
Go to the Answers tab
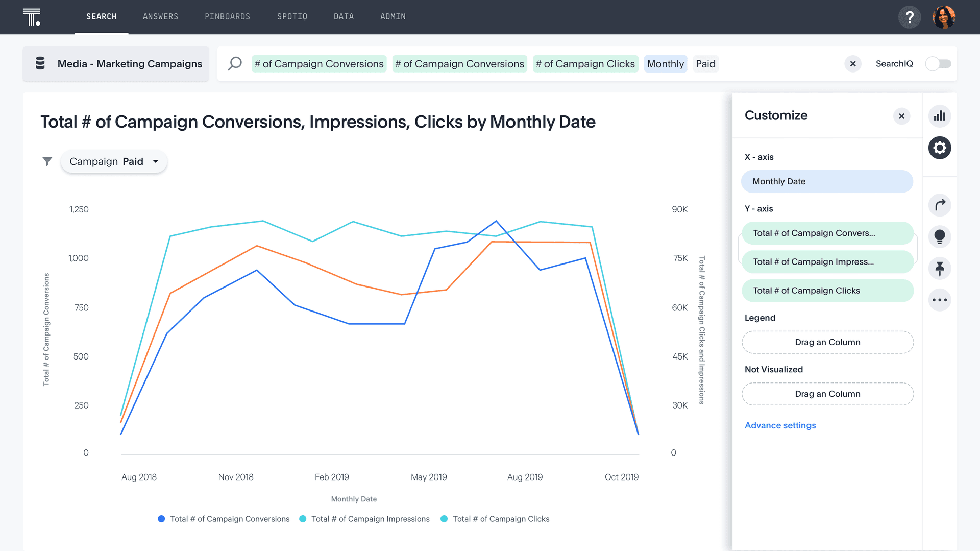[160, 17]
